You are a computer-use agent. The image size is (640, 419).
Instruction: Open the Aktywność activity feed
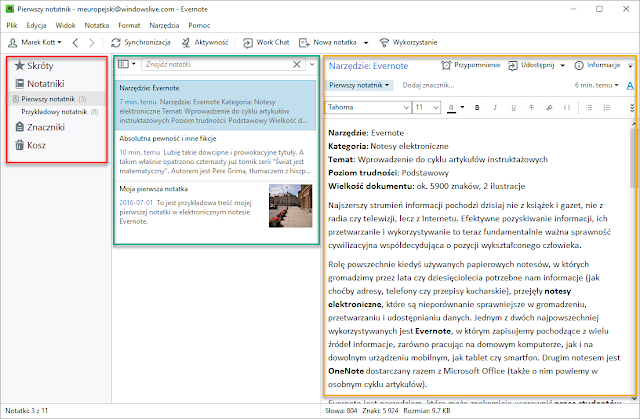pyautogui.click(x=205, y=42)
